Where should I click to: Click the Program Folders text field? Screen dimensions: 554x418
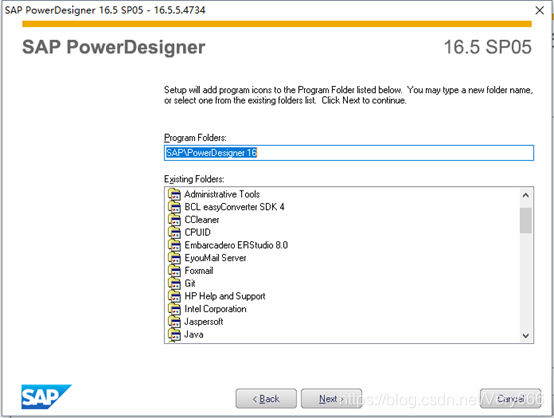(x=349, y=153)
